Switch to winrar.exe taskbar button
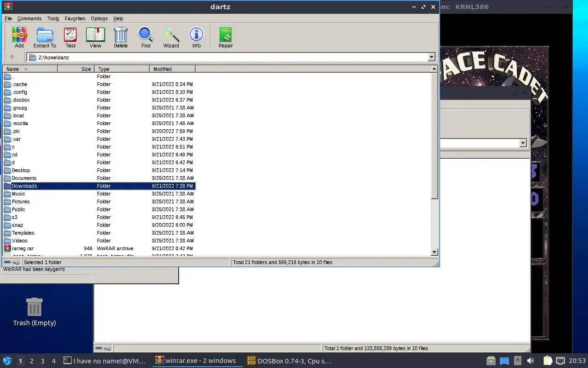Viewport: 588px width, 368px height. tap(198, 361)
